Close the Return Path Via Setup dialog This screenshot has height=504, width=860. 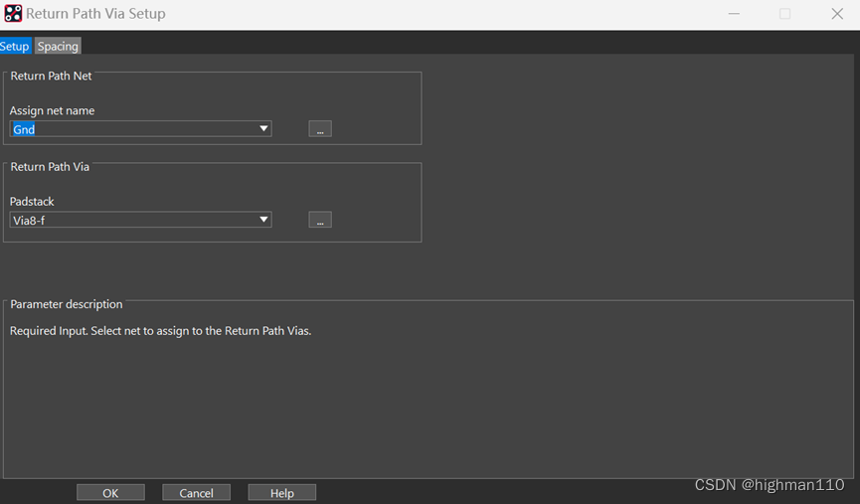click(837, 14)
